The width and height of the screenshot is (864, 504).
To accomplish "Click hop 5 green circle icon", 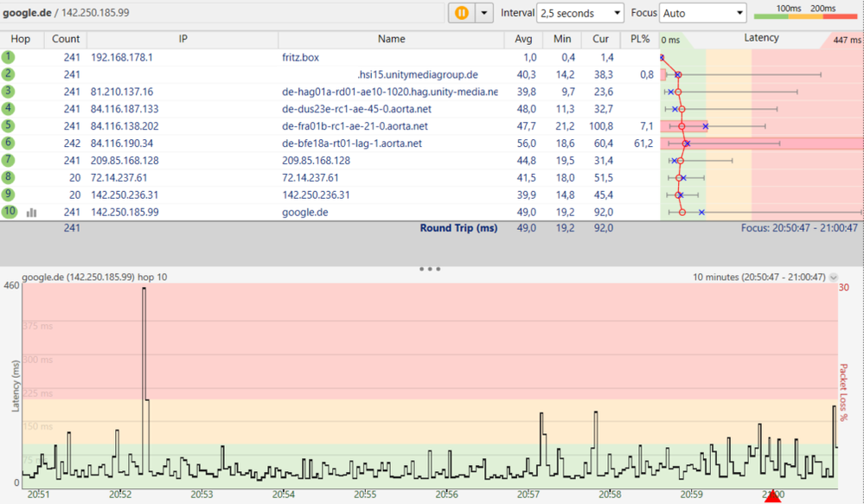I will (9, 126).
